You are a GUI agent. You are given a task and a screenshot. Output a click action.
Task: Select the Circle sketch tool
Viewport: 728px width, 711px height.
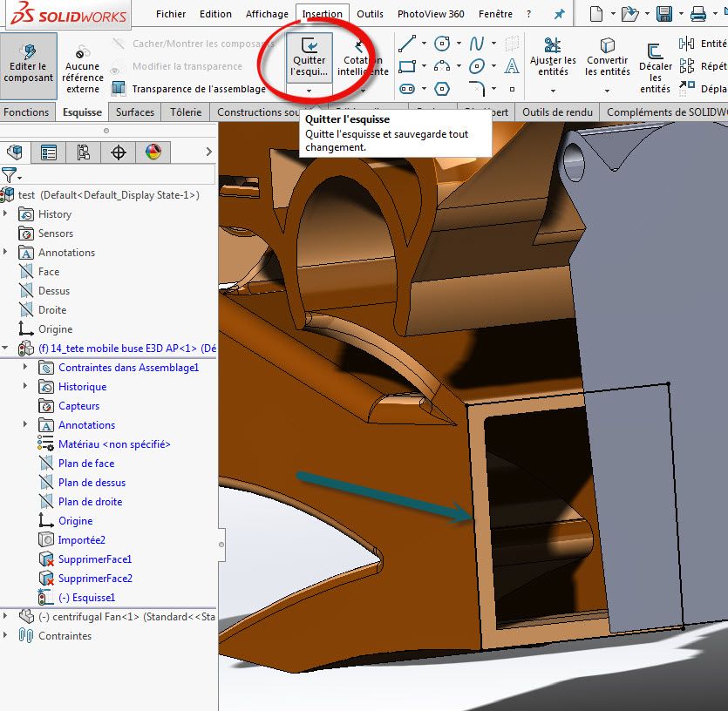(443, 43)
